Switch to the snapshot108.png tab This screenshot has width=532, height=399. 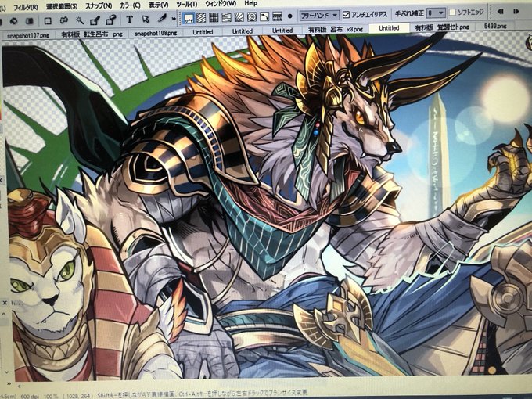click(x=156, y=33)
